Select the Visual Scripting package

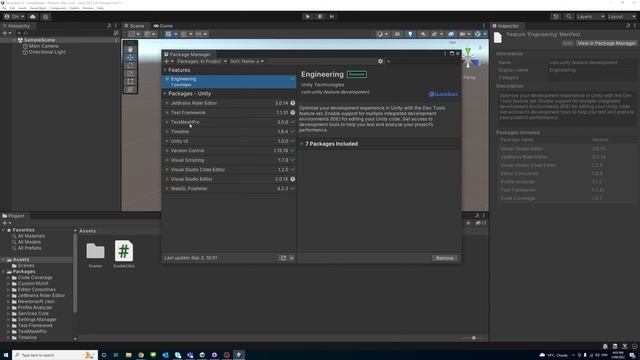[229, 160]
